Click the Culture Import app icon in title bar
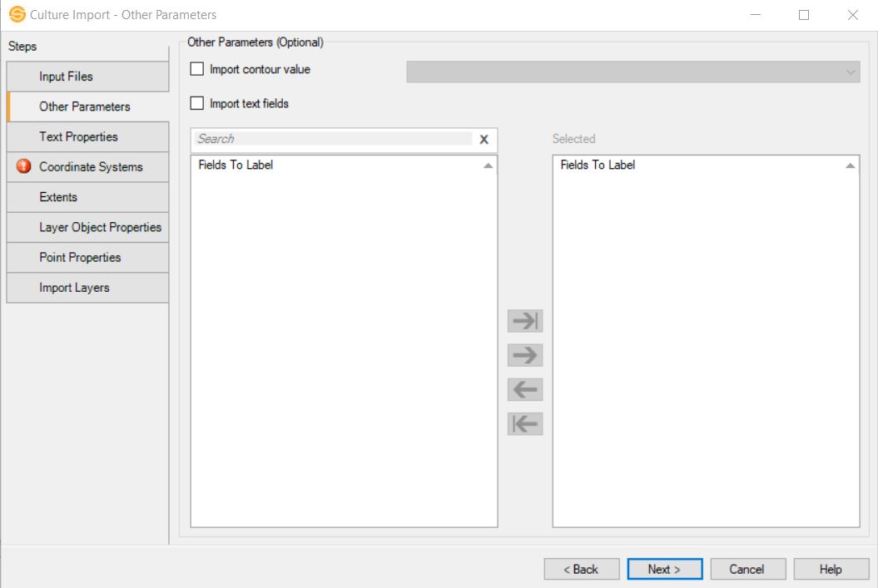The image size is (878, 588). click(17, 14)
